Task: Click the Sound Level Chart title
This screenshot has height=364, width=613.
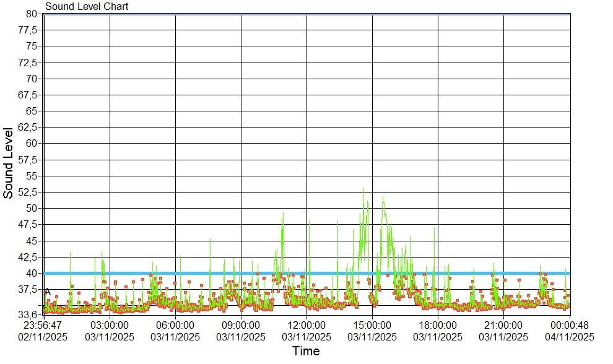Action: [87, 7]
